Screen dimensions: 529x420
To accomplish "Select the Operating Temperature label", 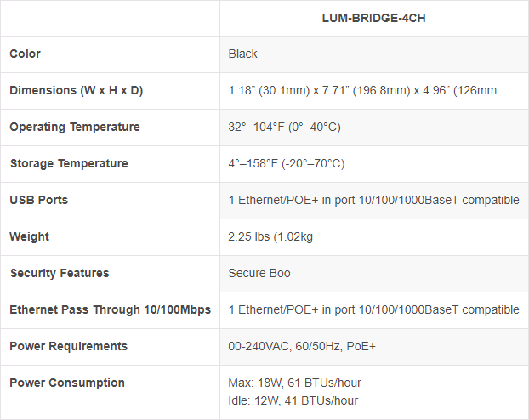I will coord(75,128).
